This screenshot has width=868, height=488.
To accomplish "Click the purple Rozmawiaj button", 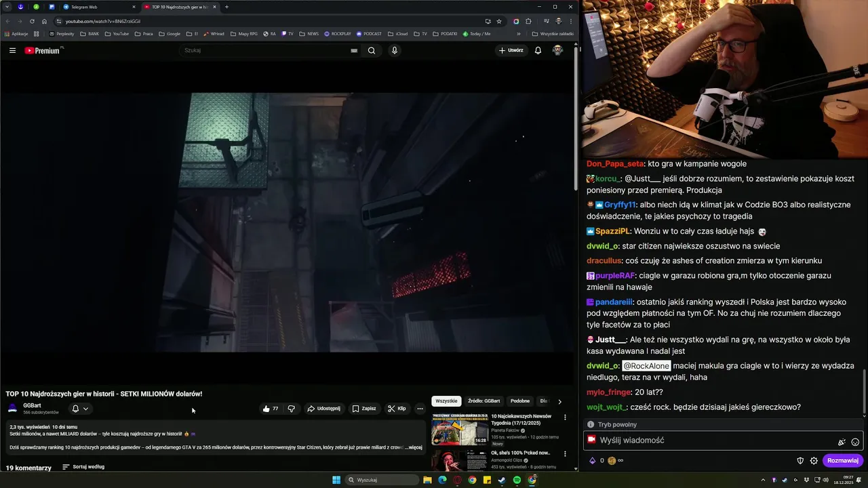I will click(x=843, y=461).
